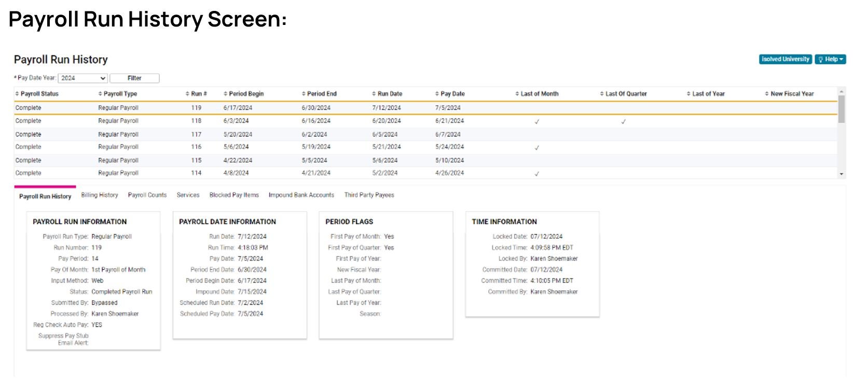868x391 pixels.
Task: Switch to the Billing History tab
Action: (x=100, y=195)
